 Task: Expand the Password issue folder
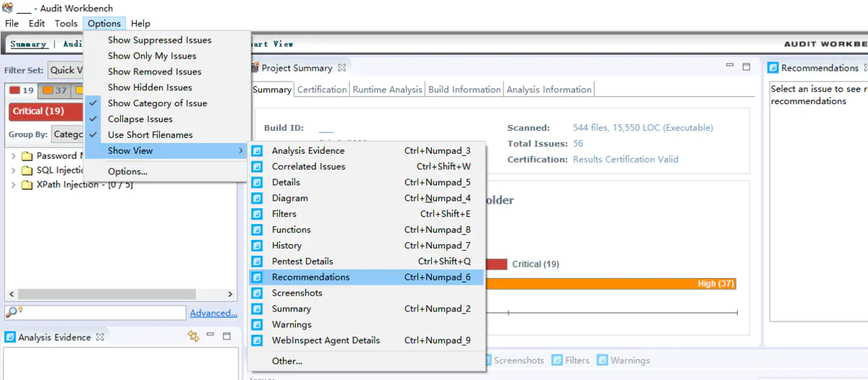14,156
